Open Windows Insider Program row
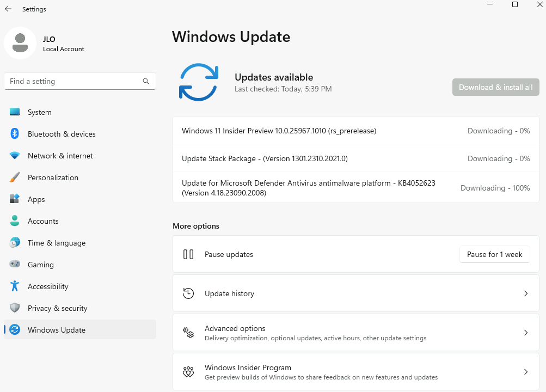This screenshot has width=546, height=392. [x=356, y=372]
